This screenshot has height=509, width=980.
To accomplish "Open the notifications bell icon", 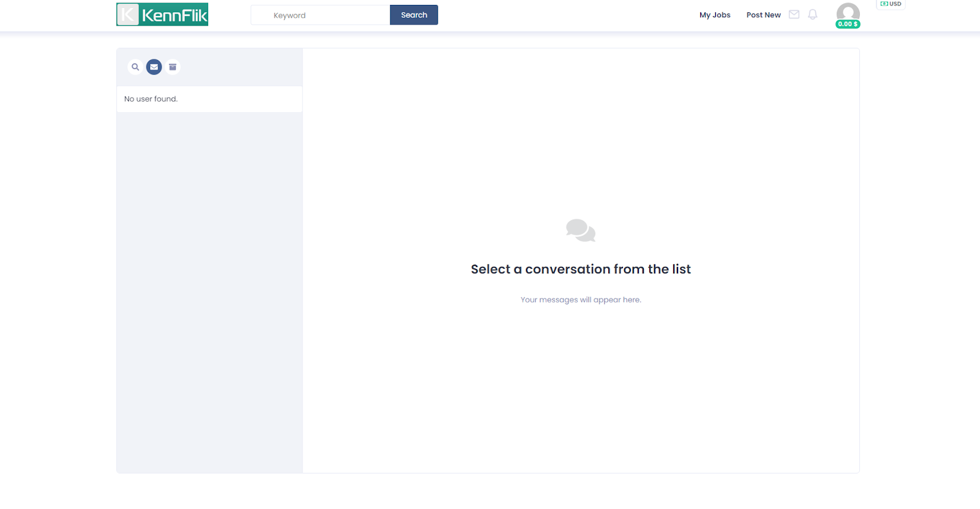I will click(x=813, y=15).
